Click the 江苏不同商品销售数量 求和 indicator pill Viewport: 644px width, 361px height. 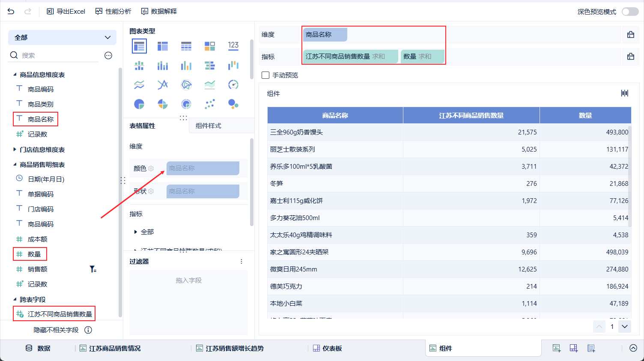click(351, 57)
